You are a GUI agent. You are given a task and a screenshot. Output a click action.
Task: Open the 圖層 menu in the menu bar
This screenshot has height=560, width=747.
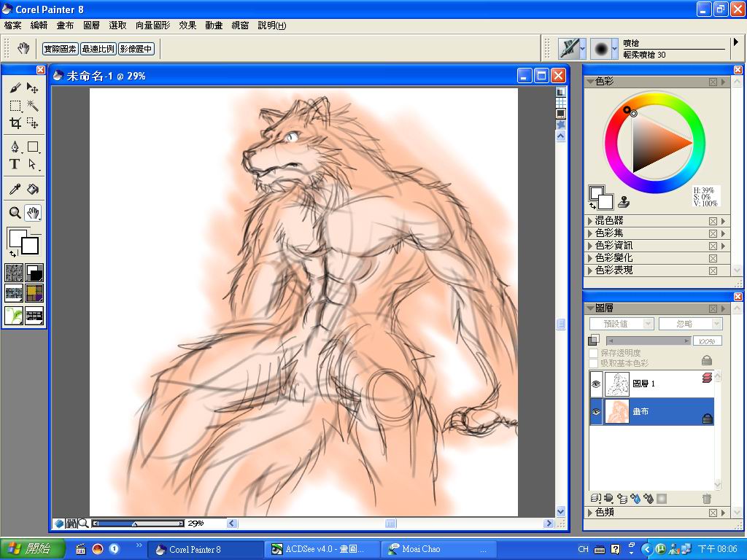point(91,26)
